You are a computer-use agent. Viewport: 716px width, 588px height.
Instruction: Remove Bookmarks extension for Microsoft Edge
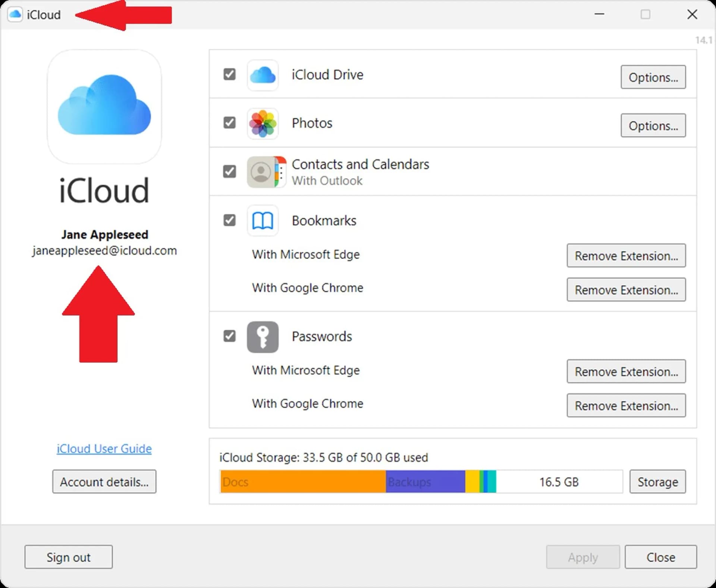pos(626,256)
